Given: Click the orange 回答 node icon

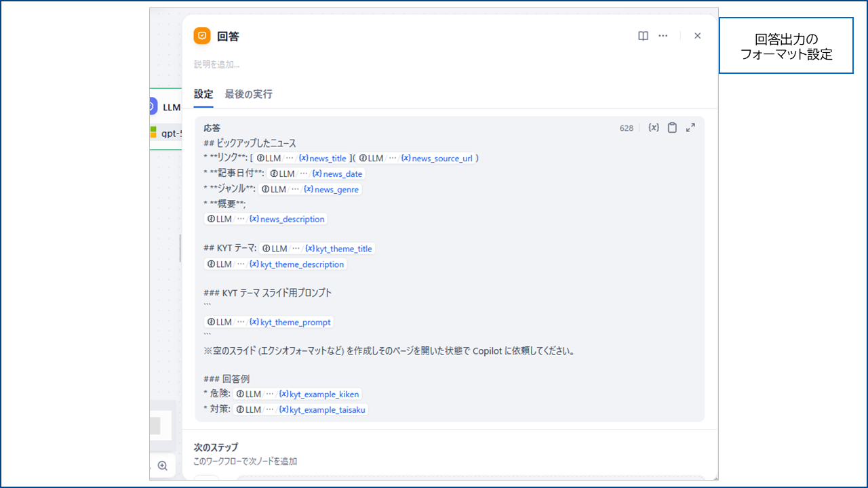Looking at the screenshot, I should [x=202, y=36].
